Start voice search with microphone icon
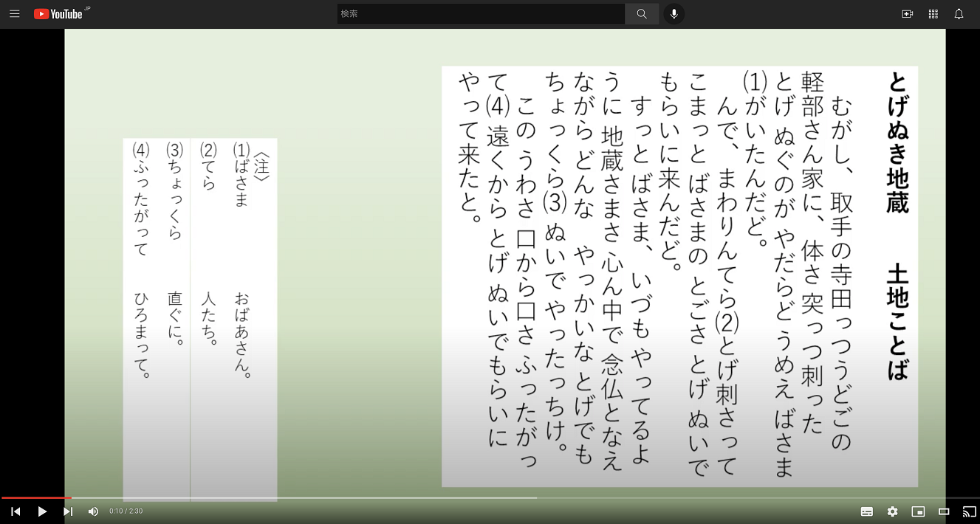 [x=674, y=14]
